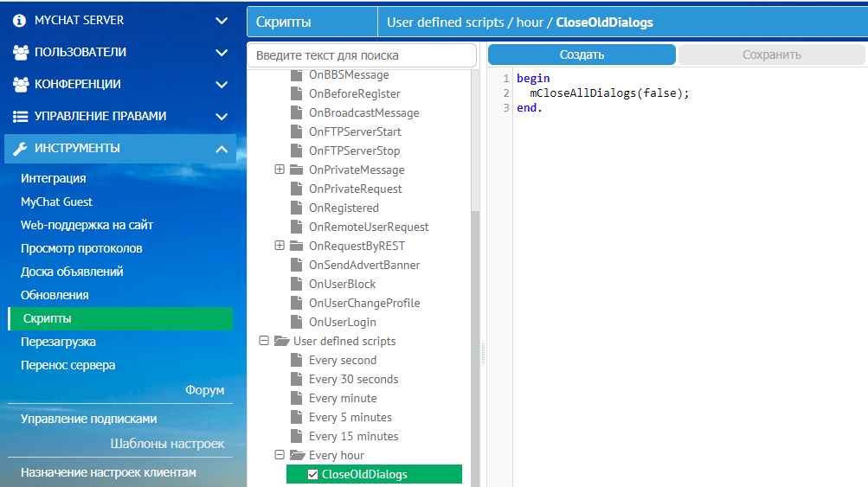
Task: Click the MyChat Server info icon
Action: (x=20, y=20)
